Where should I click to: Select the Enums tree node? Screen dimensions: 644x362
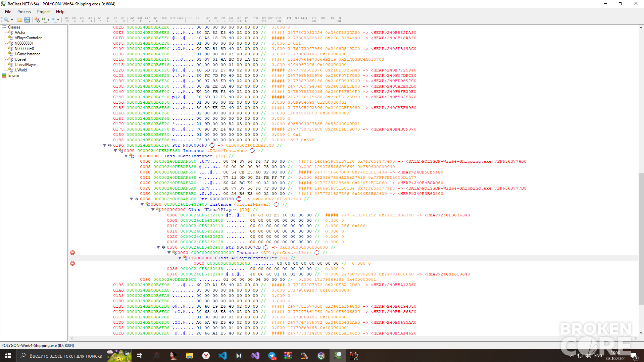pyautogui.click(x=13, y=75)
